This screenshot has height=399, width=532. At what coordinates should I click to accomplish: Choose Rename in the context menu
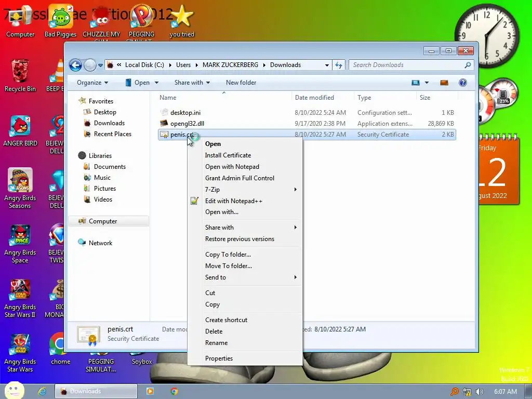click(245, 343)
